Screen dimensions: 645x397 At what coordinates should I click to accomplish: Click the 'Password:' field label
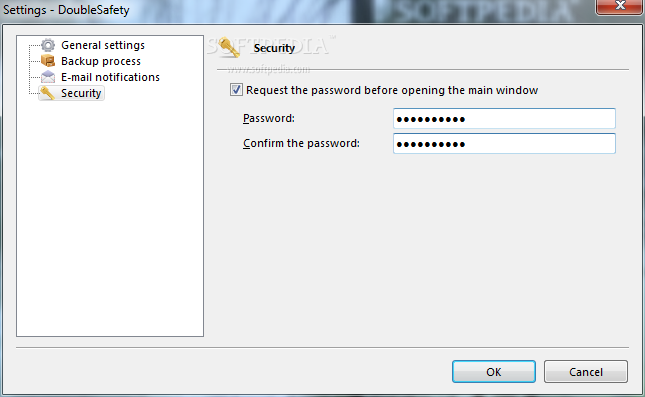click(269, 118)
